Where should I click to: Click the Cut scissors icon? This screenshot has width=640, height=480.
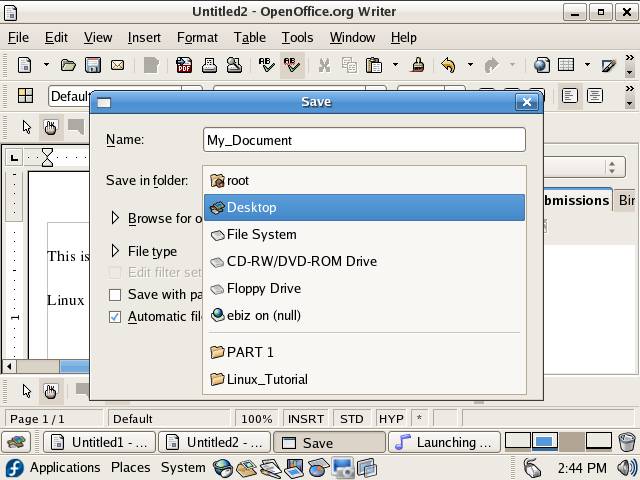324,66
